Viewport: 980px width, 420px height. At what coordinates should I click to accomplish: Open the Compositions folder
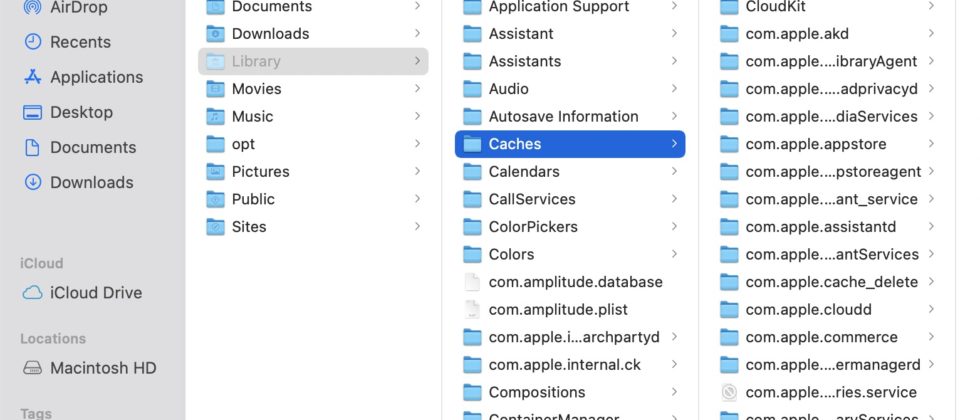coord(536,392)
